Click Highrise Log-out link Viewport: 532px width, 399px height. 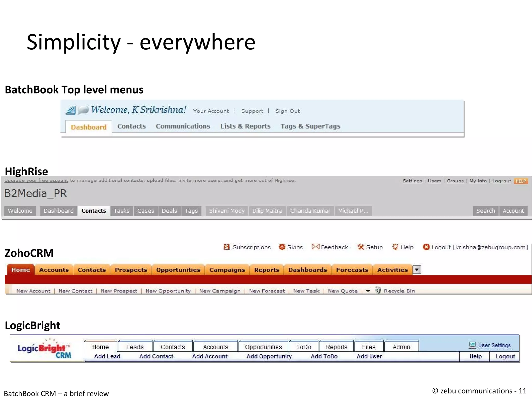pyautogui.click(x=502, y=181)
